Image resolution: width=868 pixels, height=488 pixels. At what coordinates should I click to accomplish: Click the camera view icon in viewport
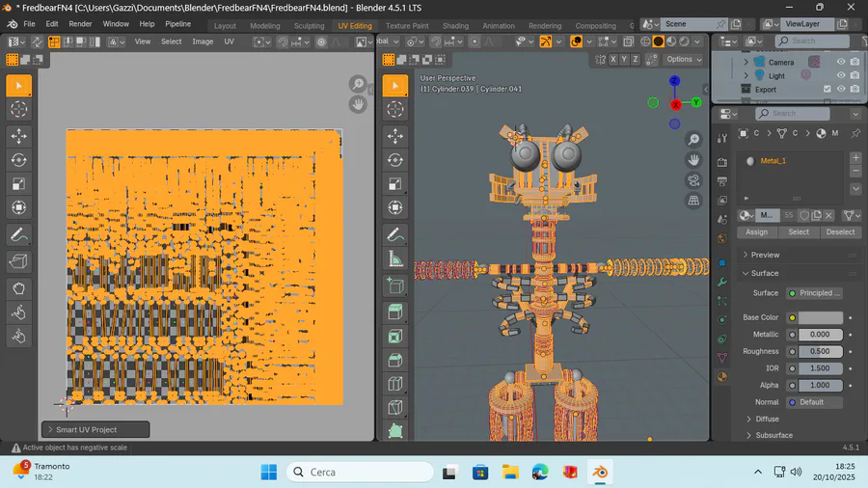click(693, 180)
